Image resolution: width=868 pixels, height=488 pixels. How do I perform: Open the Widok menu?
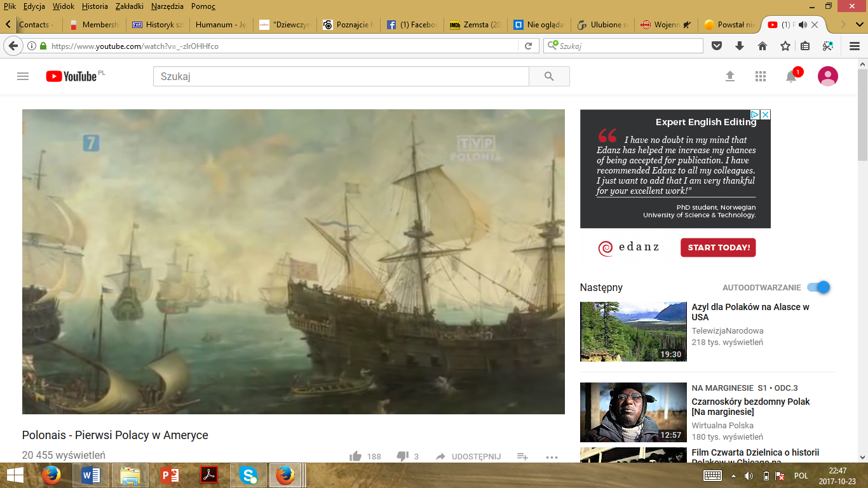(64, 6)
